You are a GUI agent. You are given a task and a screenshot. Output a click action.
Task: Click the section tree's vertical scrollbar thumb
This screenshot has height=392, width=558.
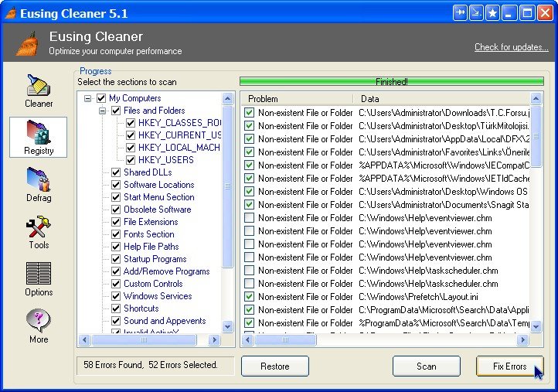click(x=227, y=186)
